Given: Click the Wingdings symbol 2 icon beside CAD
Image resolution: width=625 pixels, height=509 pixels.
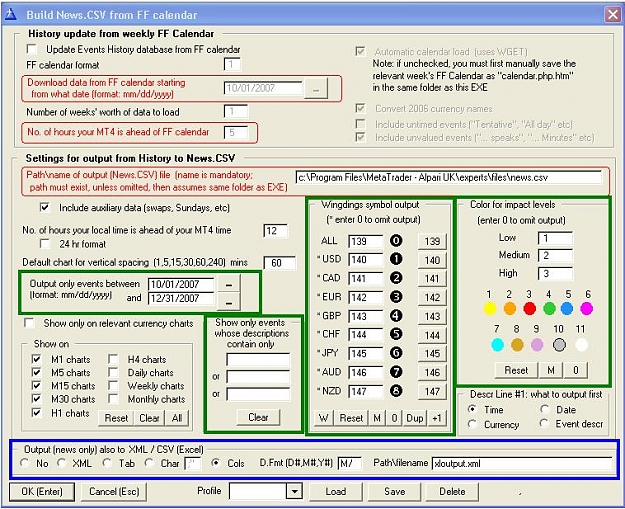Looking at the screenshot, I should click(396, 278).
